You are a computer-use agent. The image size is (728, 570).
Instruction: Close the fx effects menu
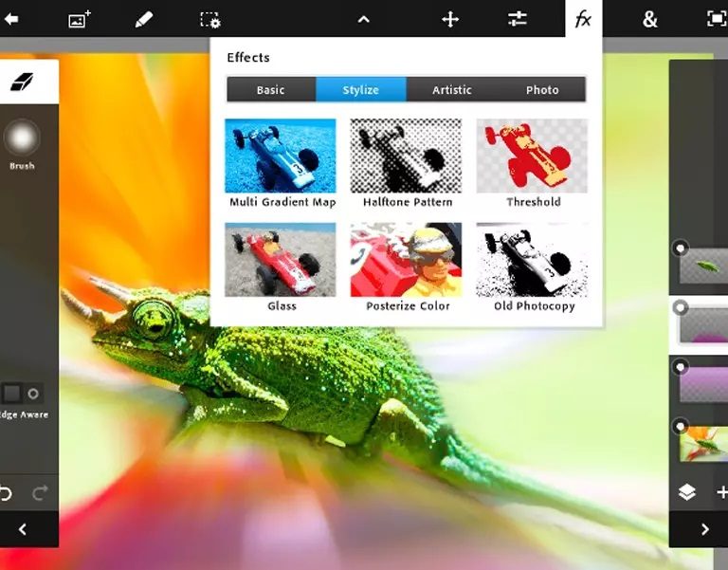click(583, 20)
